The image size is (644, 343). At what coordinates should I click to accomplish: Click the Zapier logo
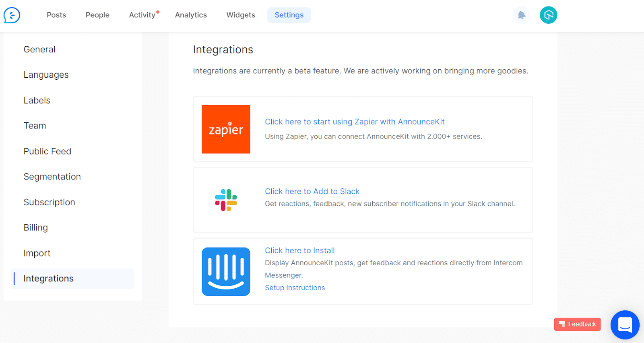226,129
